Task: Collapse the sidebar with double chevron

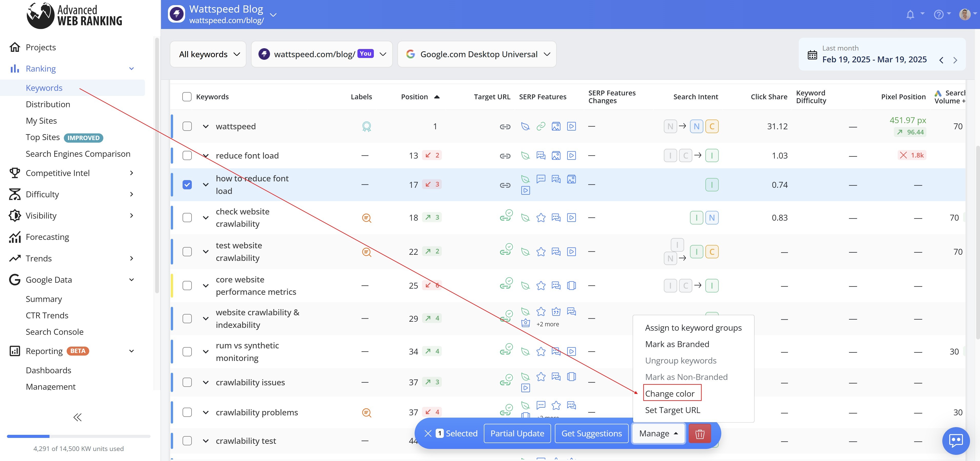Action: point(77,417)
